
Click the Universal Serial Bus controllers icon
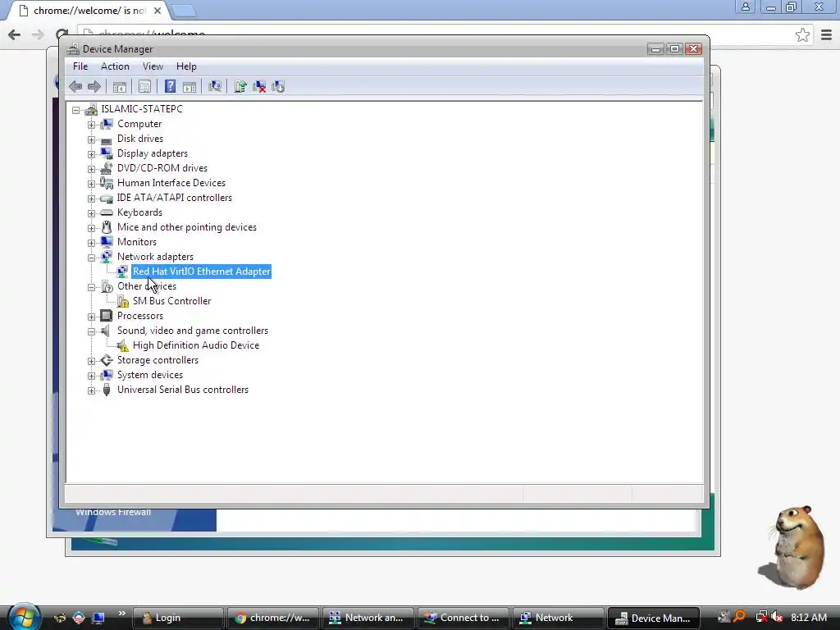click(x=107, y=390)
